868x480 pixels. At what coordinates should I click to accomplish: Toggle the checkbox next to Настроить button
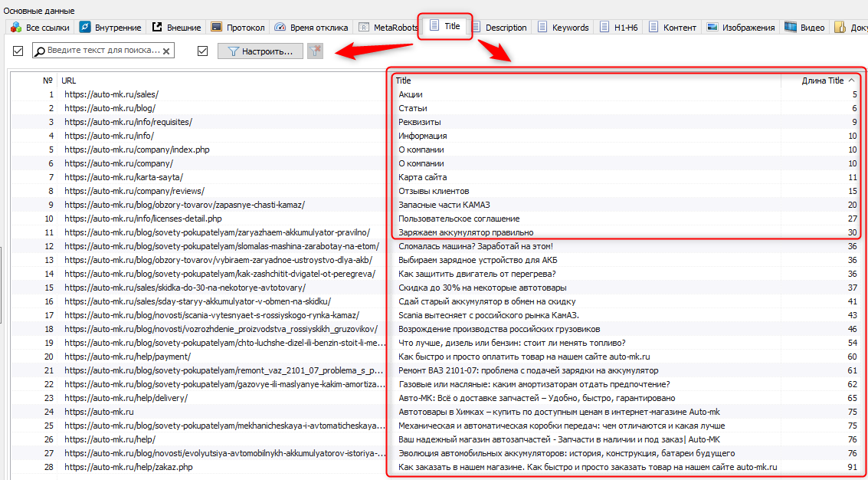[x=202, y=51]
